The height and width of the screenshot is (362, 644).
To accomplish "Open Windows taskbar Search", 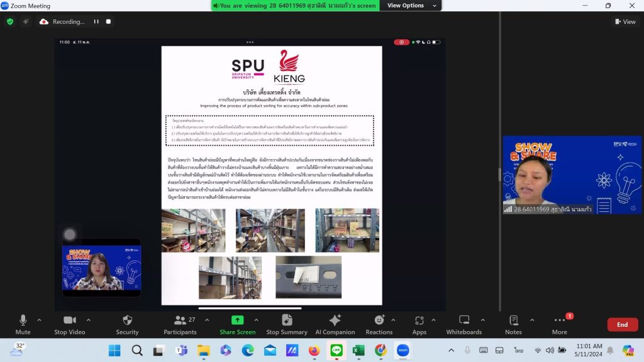I will click(x=137, y=350).
